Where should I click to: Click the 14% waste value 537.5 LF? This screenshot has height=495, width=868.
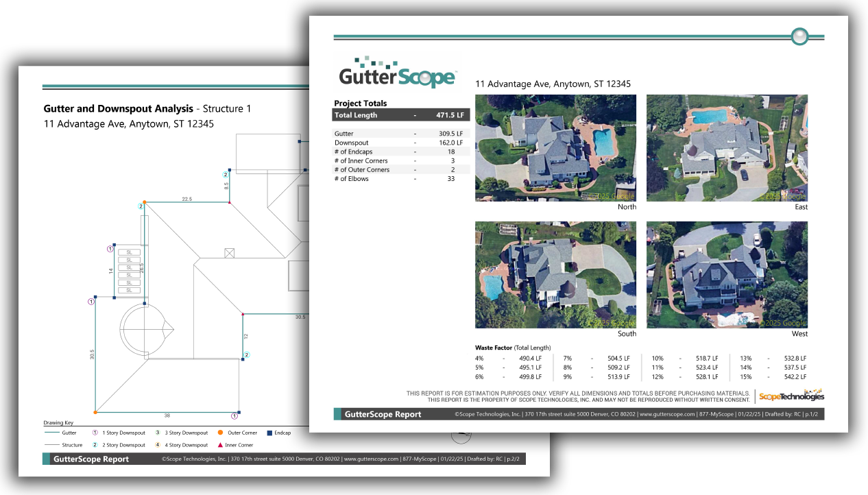[x=794, y=367]
